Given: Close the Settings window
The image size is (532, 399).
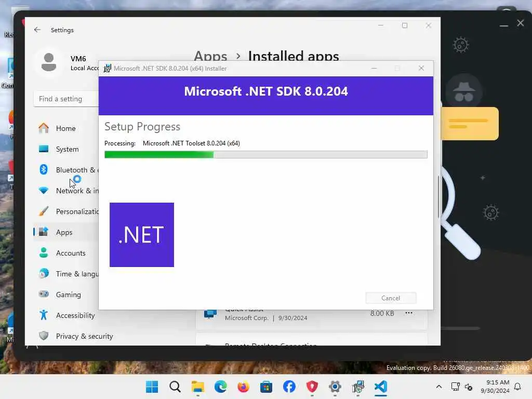Looking at the screenshot, I should point(428,25).
